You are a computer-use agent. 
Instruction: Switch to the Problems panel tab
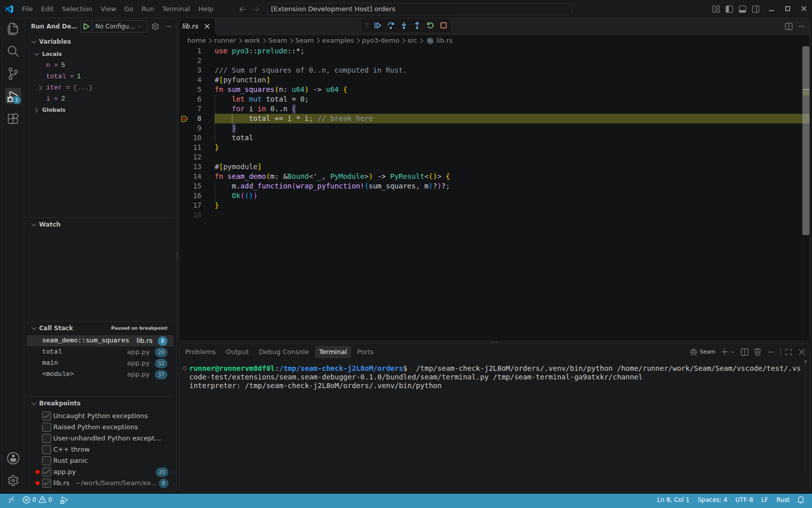coord(200,352)
